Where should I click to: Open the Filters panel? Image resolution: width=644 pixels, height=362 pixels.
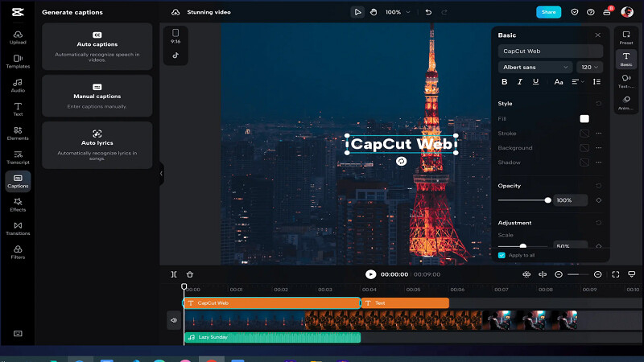(18, 253)
